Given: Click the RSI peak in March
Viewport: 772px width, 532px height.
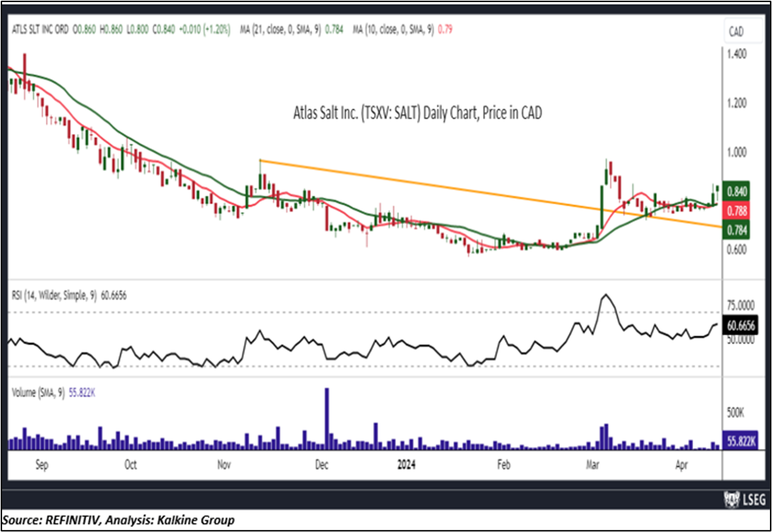Looking at the screenshot, I should click(606, 295).
